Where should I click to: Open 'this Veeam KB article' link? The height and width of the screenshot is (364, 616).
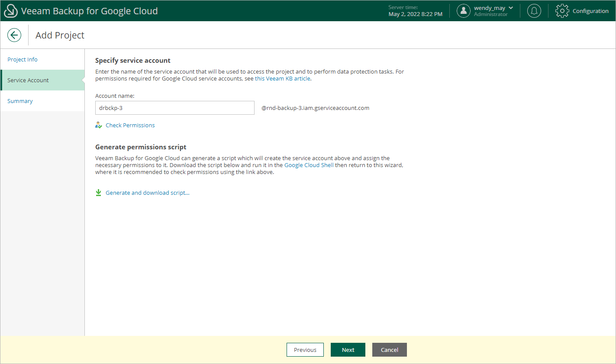point(283,78)
